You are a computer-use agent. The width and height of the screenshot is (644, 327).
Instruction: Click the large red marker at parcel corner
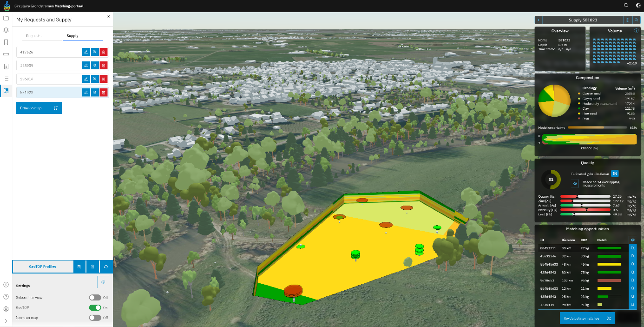click(x=293, y=291)
